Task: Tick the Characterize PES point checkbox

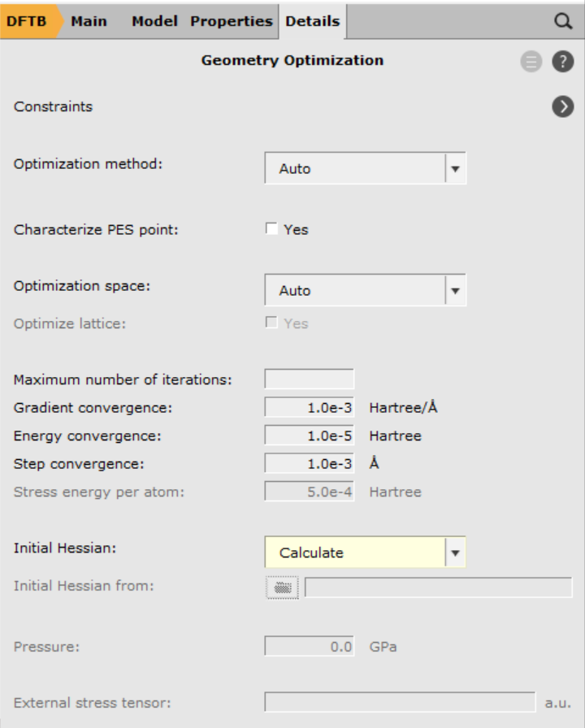Action: pyautogui.click(x=271, y=228)
